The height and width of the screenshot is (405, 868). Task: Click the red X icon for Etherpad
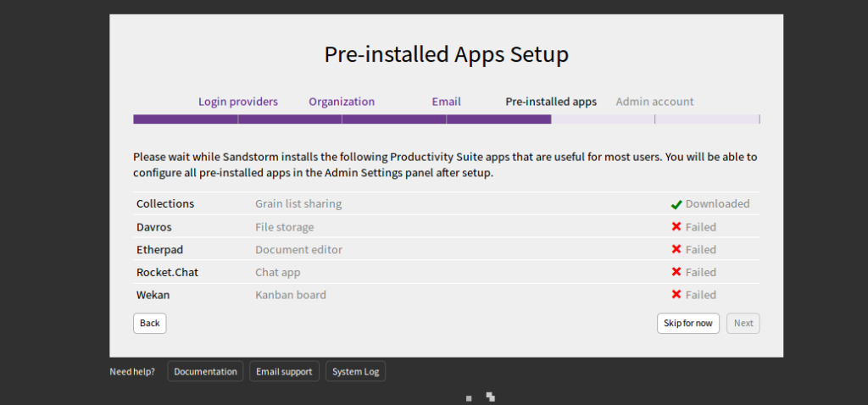[676, 249]
